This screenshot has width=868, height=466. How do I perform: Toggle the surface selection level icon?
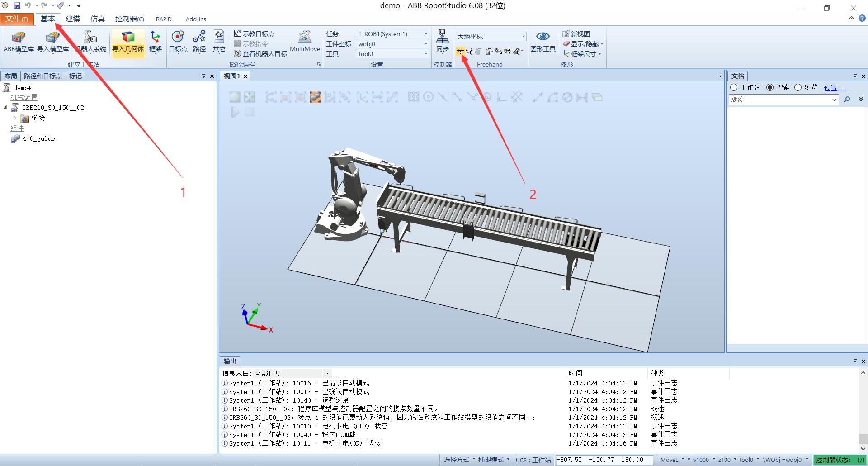(x=286, y=97)
